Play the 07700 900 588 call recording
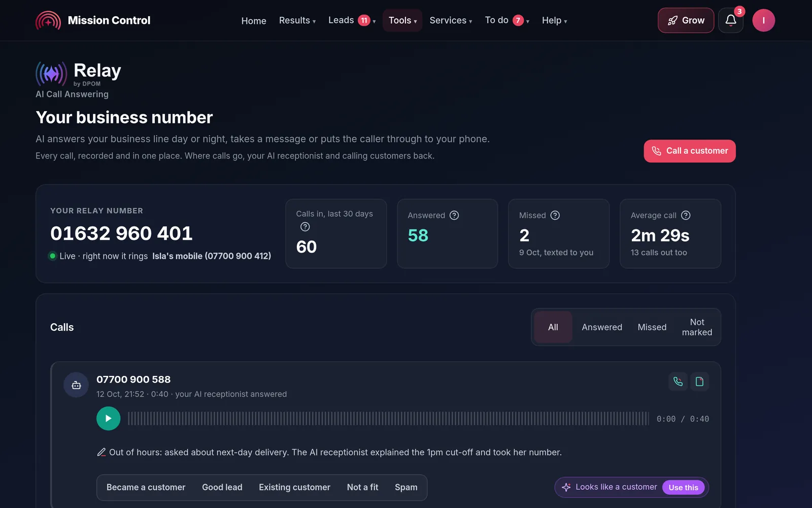This screenshot has width=812, height=508. point(109,419)
